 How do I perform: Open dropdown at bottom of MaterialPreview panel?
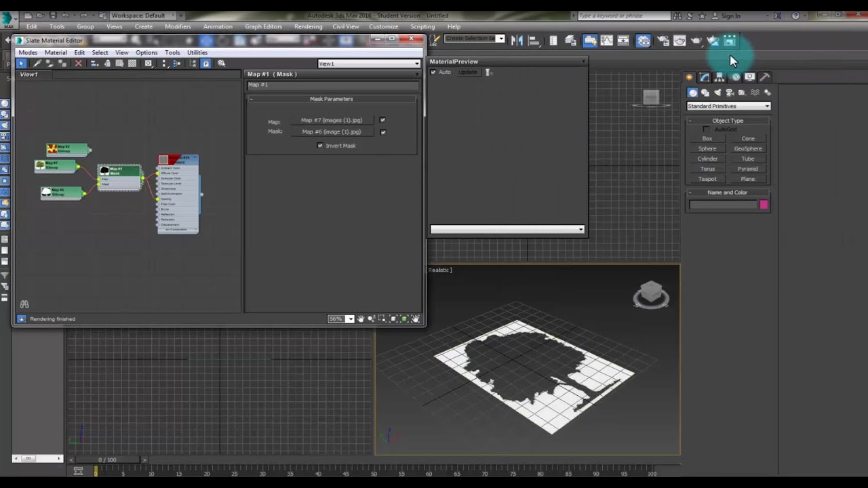(x=507, y=229)
